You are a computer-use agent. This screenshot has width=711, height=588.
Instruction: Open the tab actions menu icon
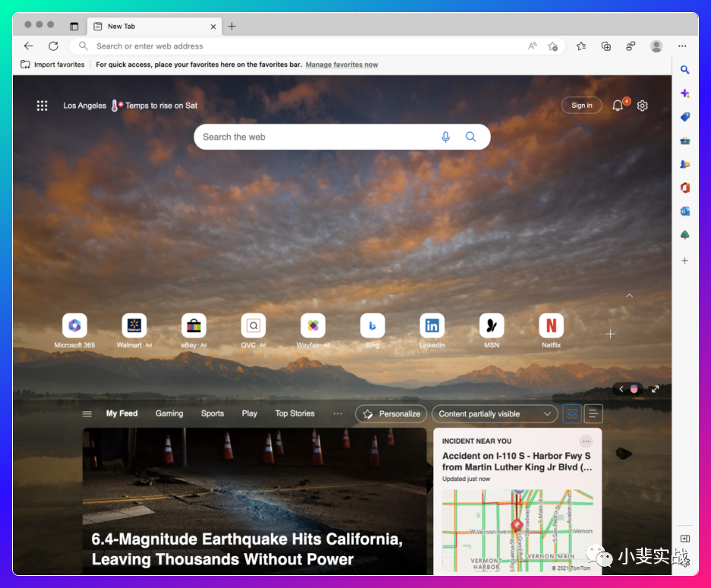pyautogui.click(x=74, y=27)
